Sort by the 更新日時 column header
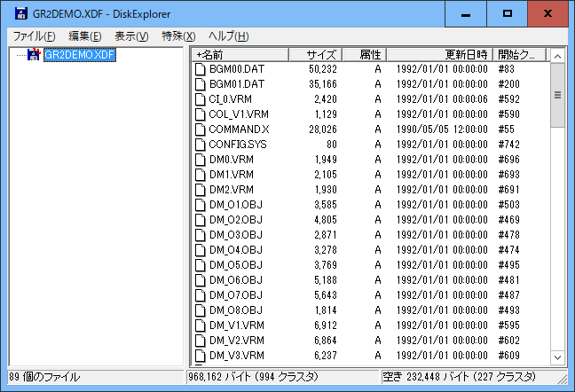 [x=440, y=55]
